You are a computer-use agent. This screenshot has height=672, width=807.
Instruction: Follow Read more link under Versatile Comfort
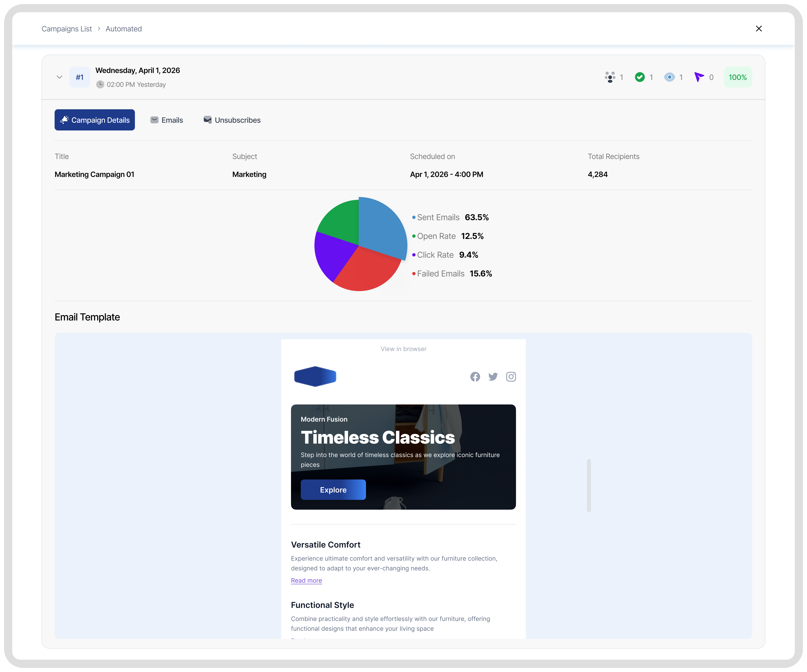click(x=306, y=581)
